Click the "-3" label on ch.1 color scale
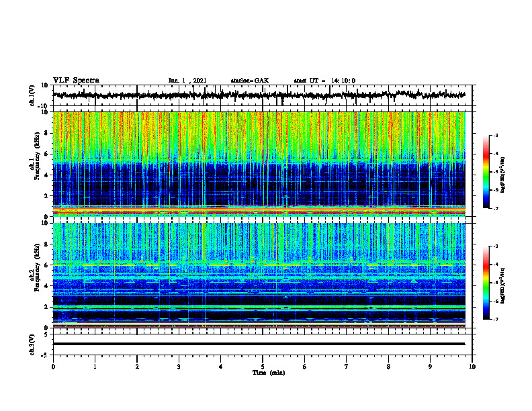Image resolution: width=532 pixels, height=411 pixels. point(496,135)
